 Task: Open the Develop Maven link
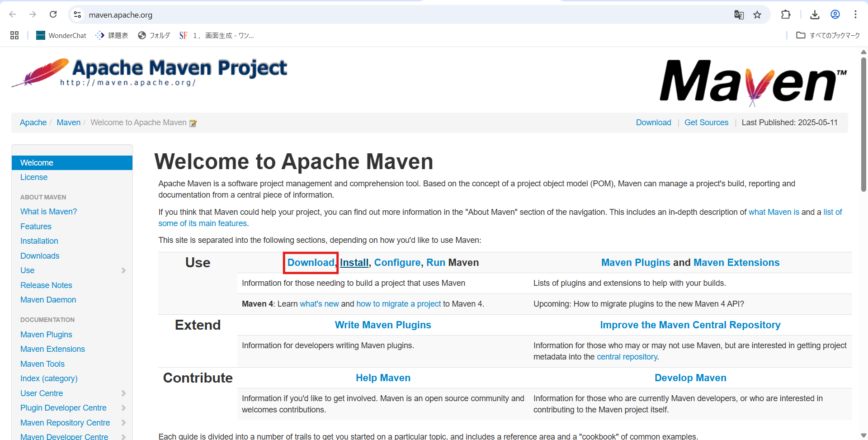pyautogui.click(x=690, y=378)
